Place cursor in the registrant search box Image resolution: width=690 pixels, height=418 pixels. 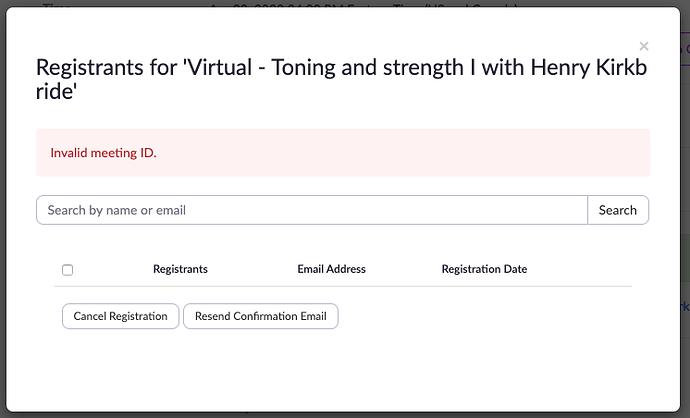pos(311,210)
